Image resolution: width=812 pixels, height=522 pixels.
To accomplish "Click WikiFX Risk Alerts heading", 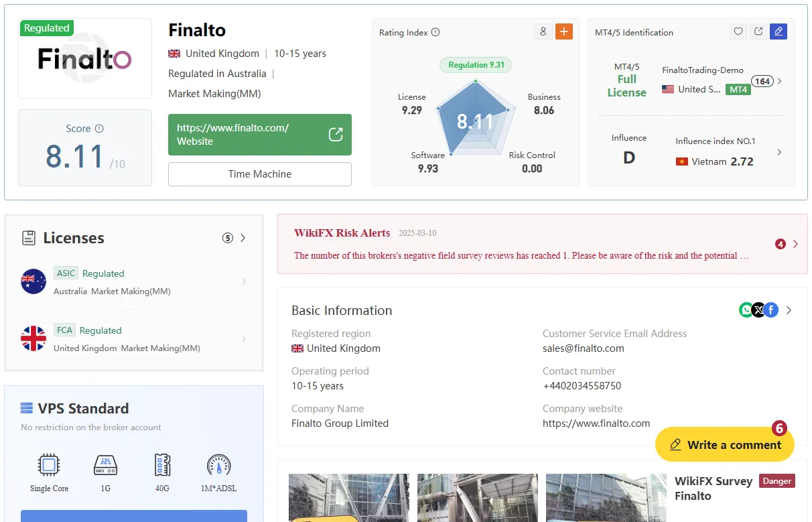I will (x=342, y=233).
